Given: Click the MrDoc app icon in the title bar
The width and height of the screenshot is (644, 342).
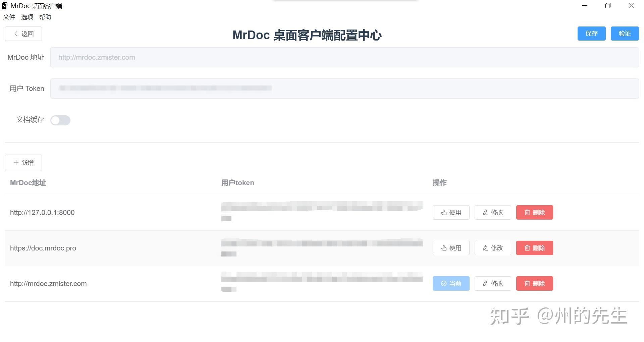Looking at the screenshot, I should point(5,5).
